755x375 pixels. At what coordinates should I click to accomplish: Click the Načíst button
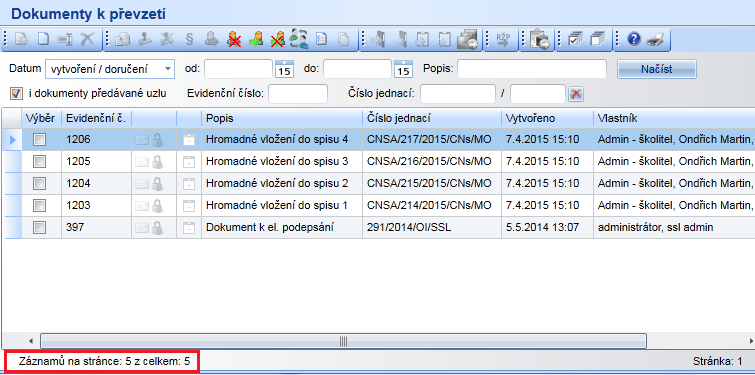coord(657,69)
